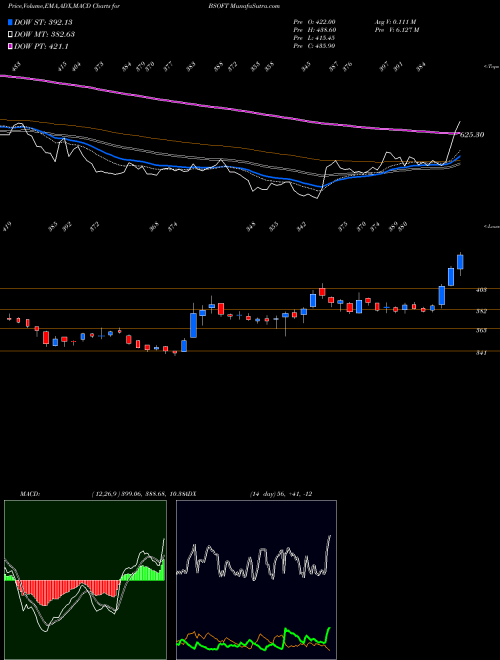Image resolution: width=500 pixels, height=660 pixels.
Task: Click the white DOW MT legend swatch
Action: pos(11,35)
